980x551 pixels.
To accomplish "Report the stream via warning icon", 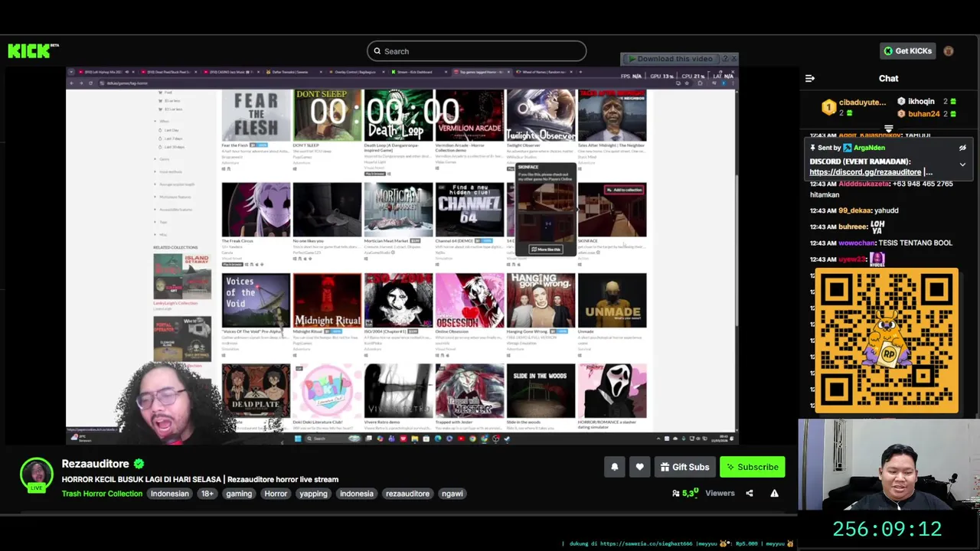I will click(x=774, y=494).
